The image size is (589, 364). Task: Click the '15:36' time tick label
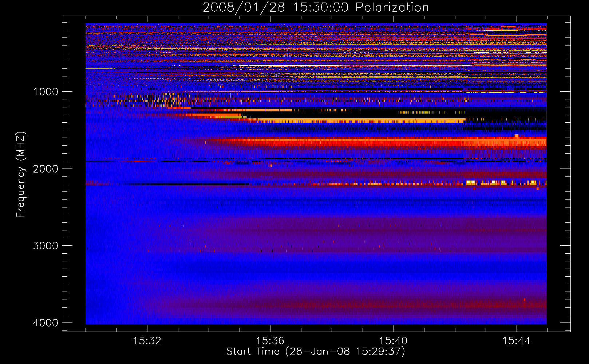point(270,341)
